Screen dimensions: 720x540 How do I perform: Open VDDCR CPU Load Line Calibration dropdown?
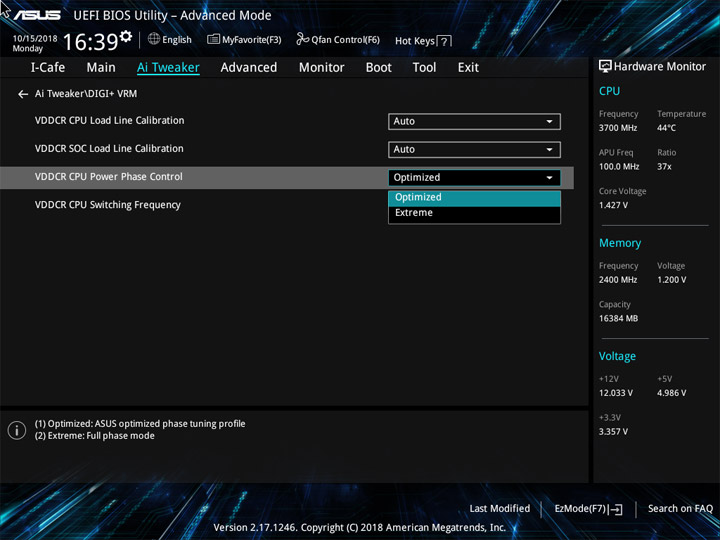pos(474,122)
